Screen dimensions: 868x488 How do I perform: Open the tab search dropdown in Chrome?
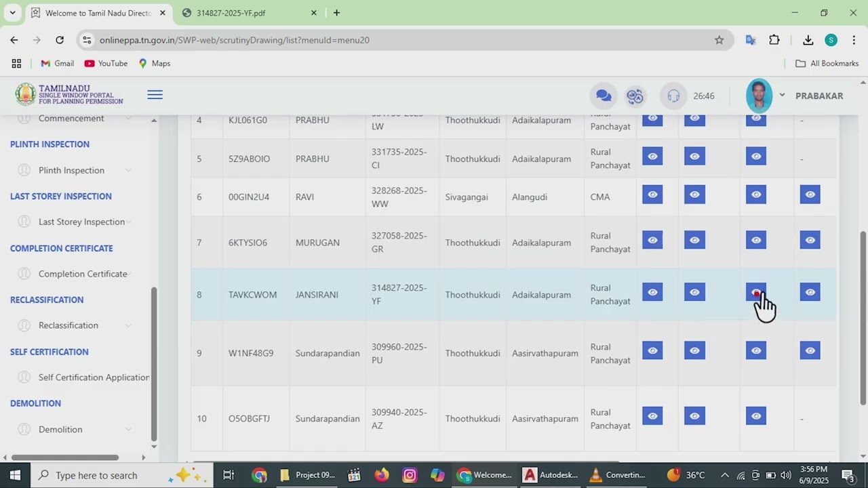12,13
